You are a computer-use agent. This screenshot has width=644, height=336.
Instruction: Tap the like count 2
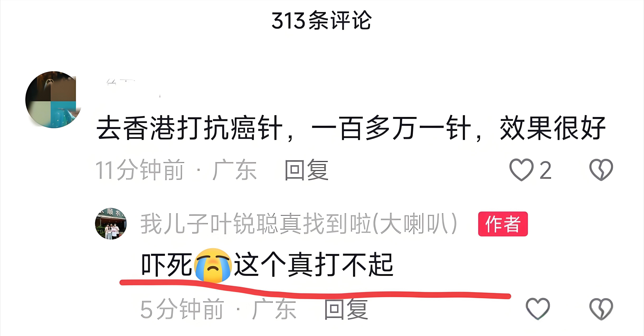tap(546, 170)
